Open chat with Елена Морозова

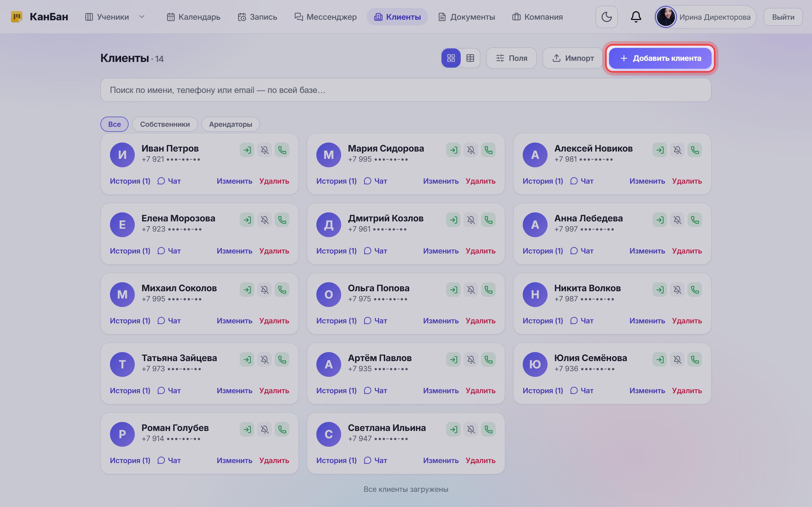169,251
